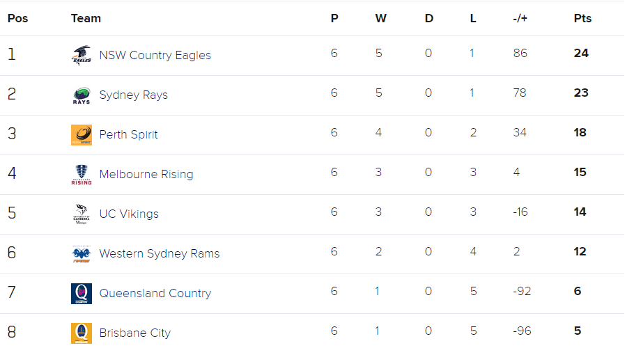Image resolution: width=634 pixels, height=364 pixels.
Task: Open the Sydney Rays team link
Action: point(134,95)
